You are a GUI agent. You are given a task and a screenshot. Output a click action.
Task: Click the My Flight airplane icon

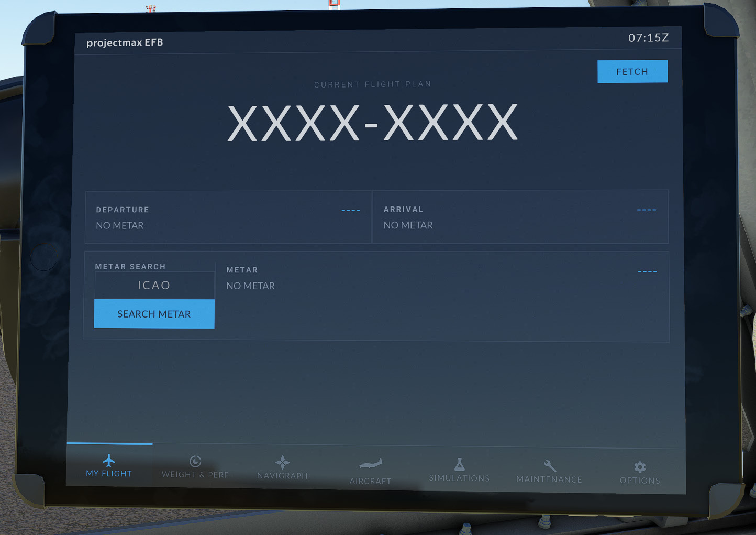click(108, 461)
